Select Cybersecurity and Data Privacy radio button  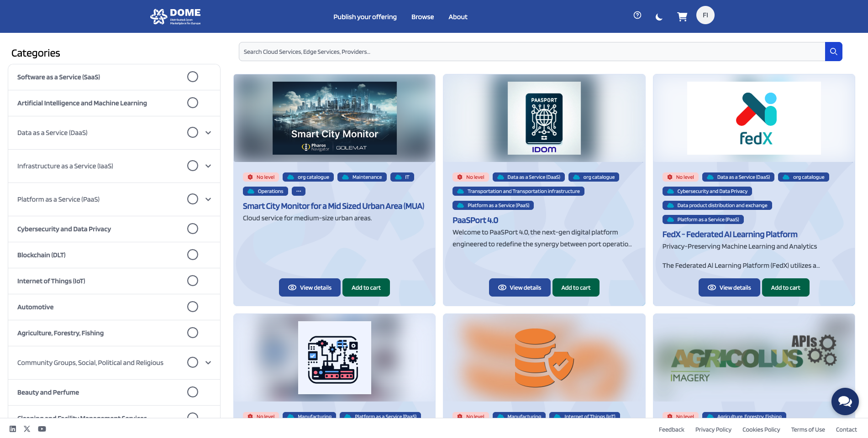(193, 229)
